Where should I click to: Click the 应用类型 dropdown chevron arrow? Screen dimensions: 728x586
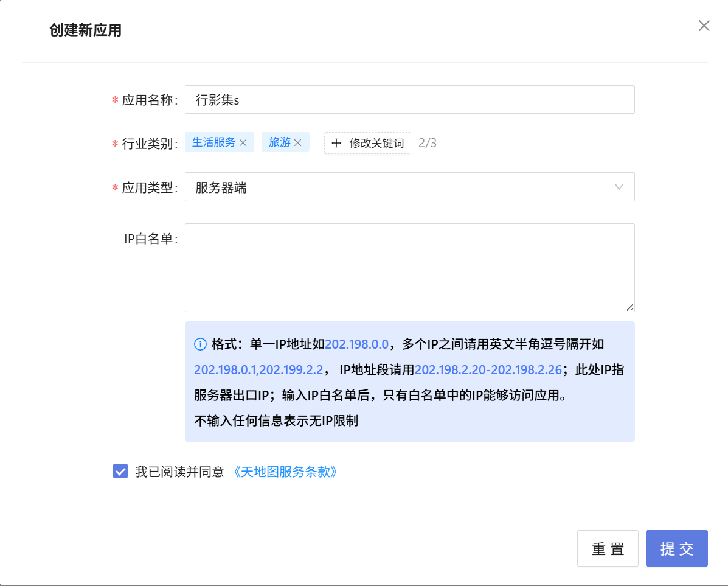click(619, 187)
